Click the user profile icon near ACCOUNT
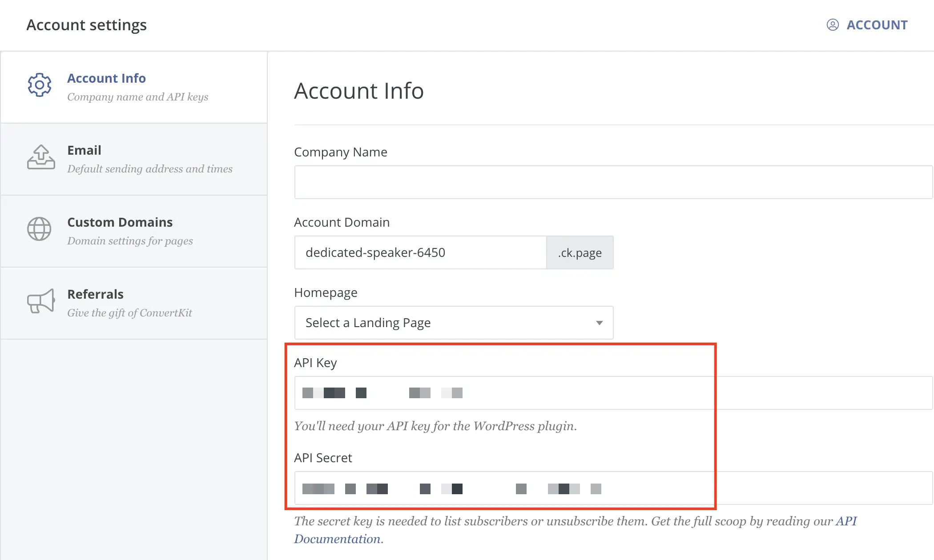The image size is (934, 560). [833, 25]
